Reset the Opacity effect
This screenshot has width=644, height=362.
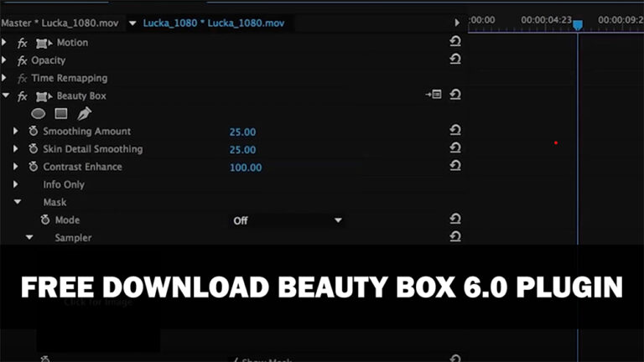point(455,59)
